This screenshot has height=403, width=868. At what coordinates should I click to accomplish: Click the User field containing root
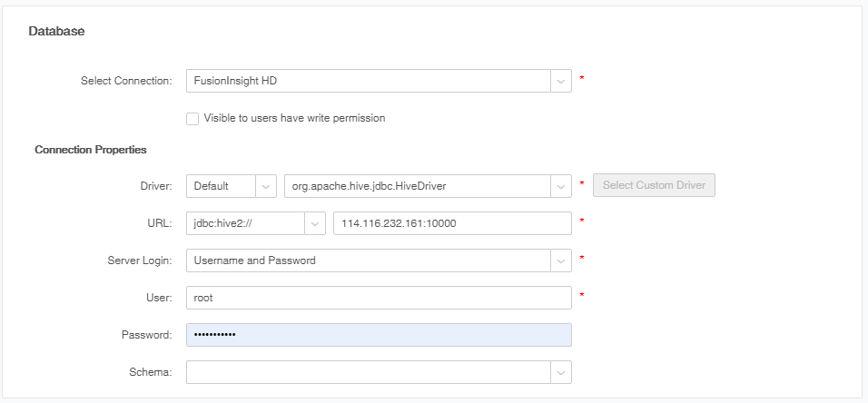[x=378, y=298]
